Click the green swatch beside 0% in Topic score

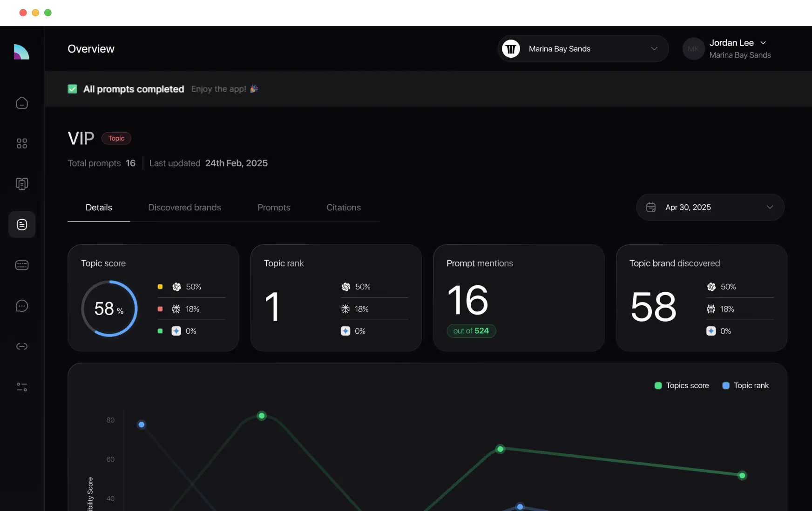point(160,331)
